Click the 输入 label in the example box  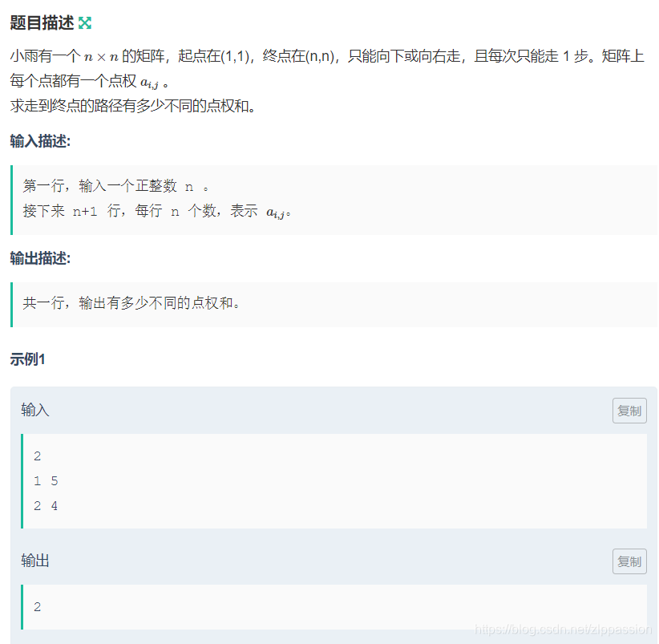35,410
